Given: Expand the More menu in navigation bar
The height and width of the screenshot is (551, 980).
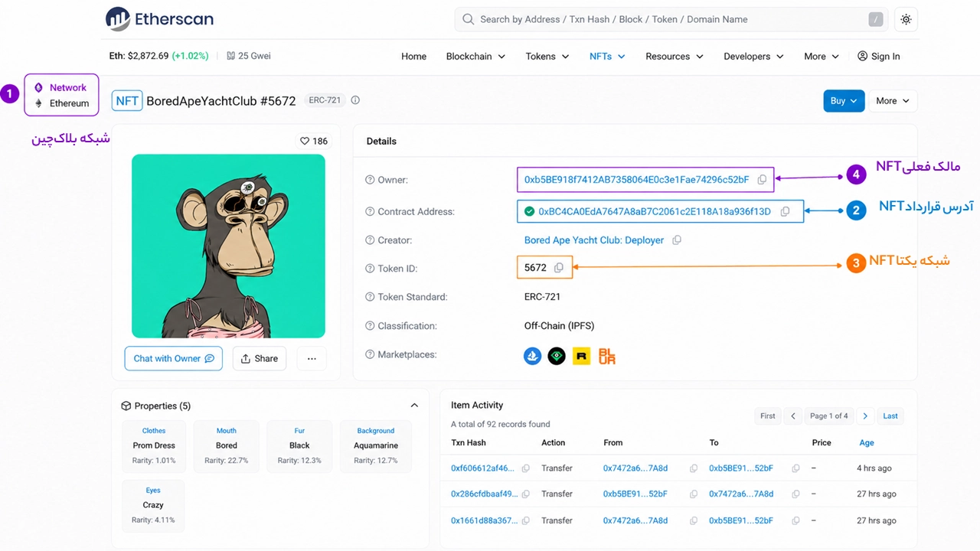Looking at the screenshot, I should pyautogui.click(x=822, y=57).
